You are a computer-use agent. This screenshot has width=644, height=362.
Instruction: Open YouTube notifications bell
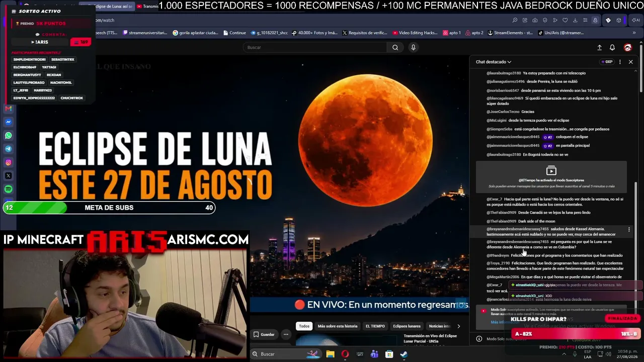point(612,47)
